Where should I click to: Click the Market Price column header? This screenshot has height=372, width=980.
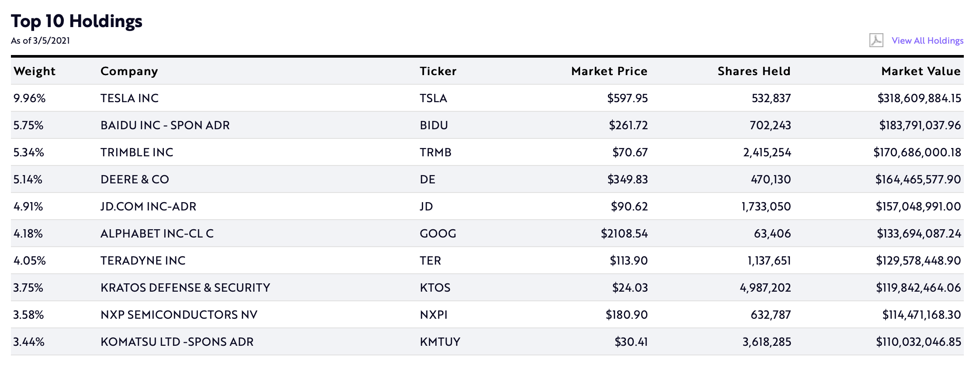click(609, 71)
